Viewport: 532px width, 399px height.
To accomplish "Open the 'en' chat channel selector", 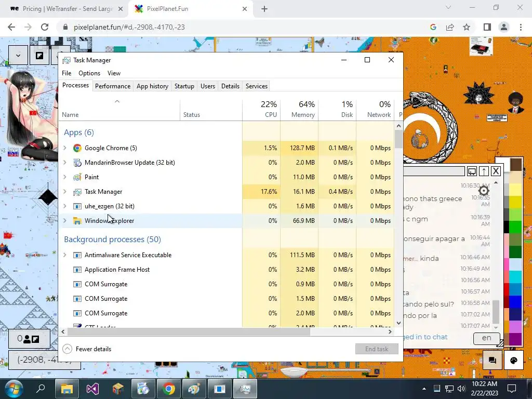I will 486,338.
